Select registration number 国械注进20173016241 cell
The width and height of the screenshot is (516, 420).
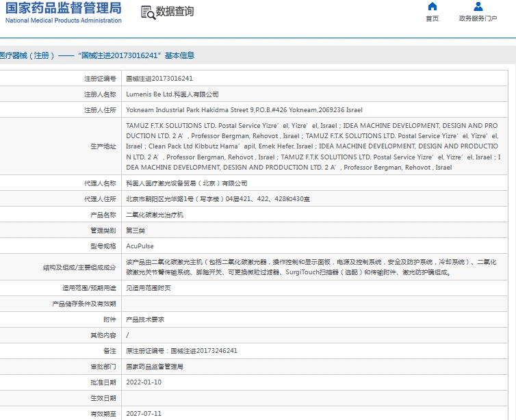click(x=159, y=78)
